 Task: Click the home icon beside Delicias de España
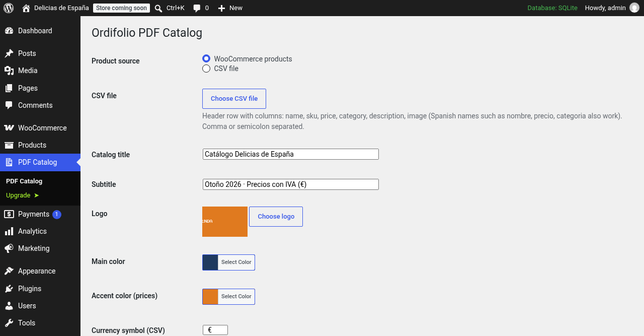[26, 8]
